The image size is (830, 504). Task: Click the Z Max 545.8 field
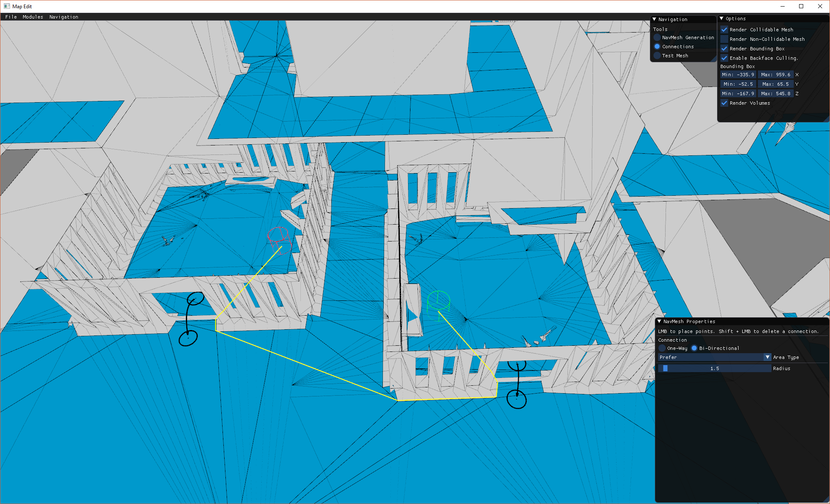click(776, 94)
